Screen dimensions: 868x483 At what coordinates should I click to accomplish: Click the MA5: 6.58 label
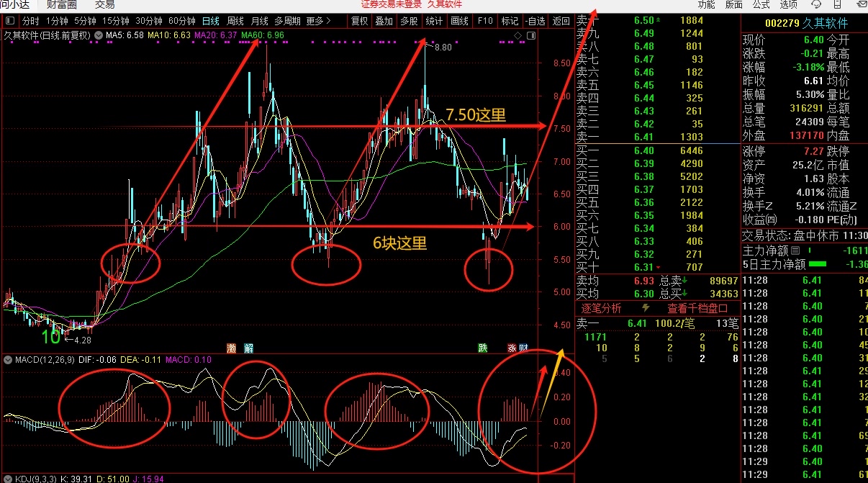coord(125,35)
